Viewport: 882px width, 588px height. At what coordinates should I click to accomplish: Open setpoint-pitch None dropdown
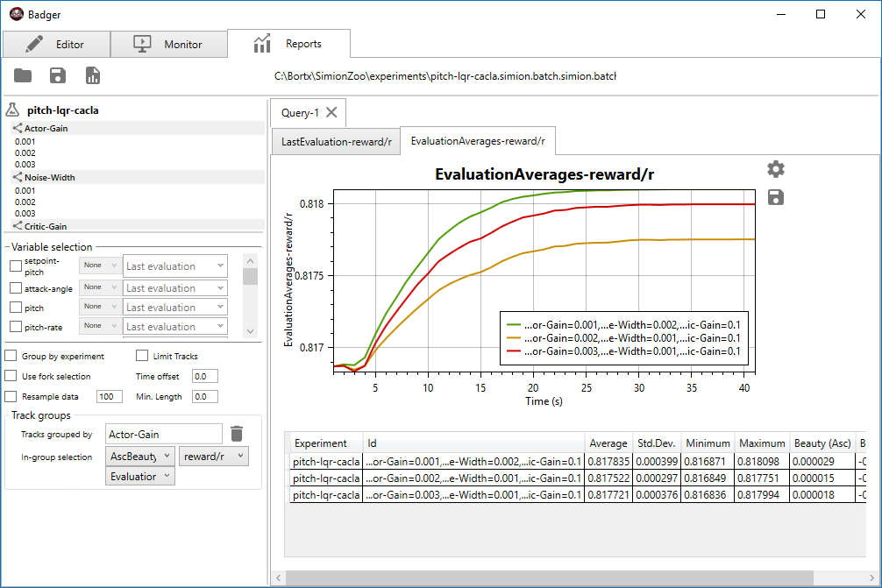[100, 266]
